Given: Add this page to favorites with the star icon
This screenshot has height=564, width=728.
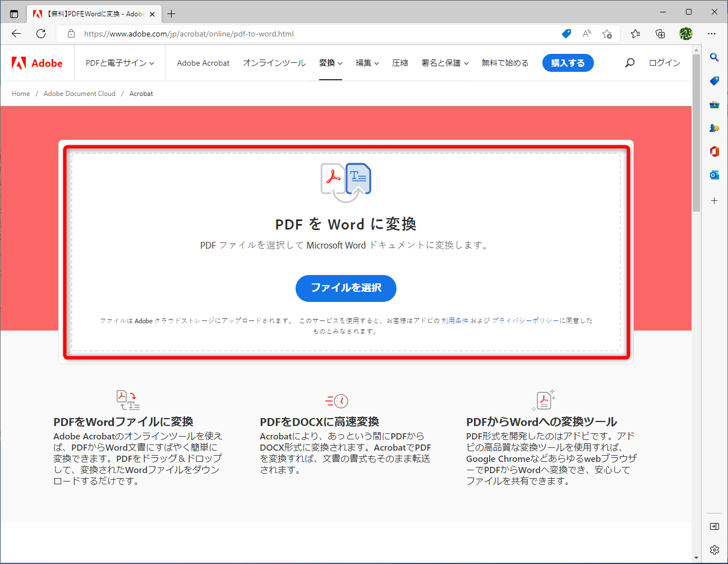Looking at the screenshot, I should point(607,34).
